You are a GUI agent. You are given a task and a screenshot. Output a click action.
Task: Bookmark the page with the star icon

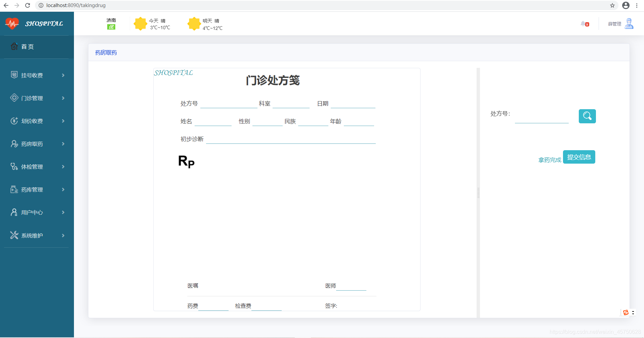612,5
